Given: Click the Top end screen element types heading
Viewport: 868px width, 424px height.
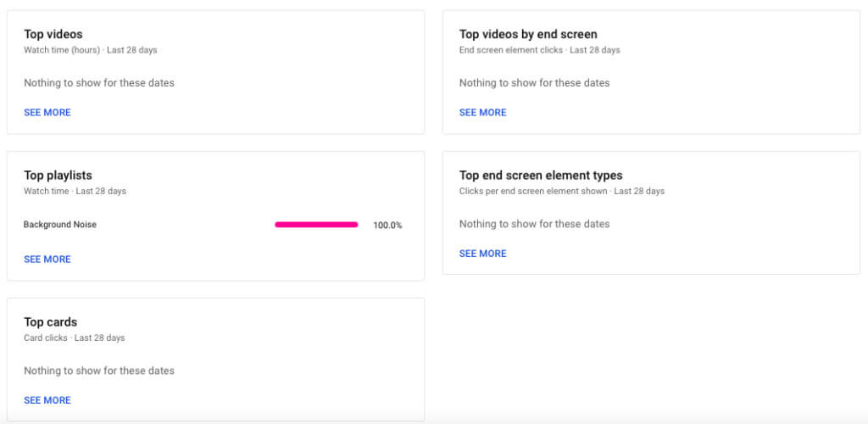Looking at the screenshot, I should (x=541, y=176).
